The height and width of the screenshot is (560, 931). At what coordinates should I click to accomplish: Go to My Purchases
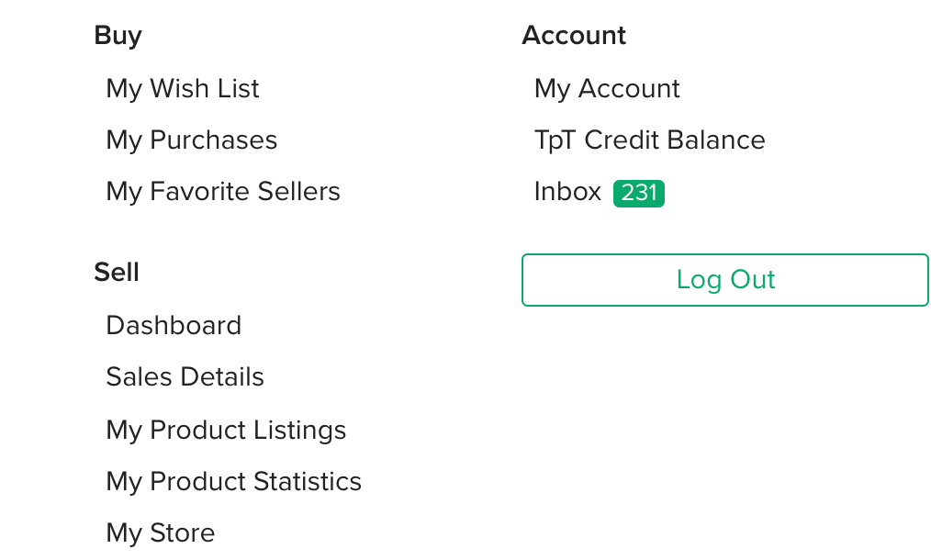pyautogui.click(x=191, y=140)
